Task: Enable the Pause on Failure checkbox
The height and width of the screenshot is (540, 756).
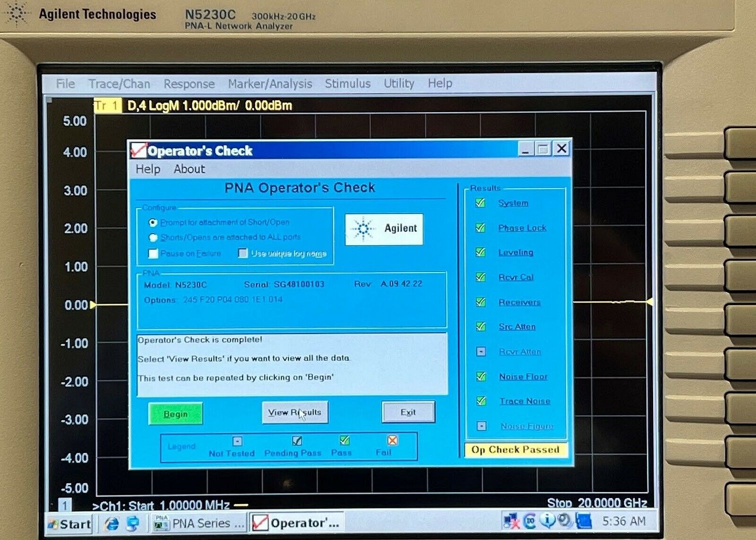Action: [x=153, y=253]
